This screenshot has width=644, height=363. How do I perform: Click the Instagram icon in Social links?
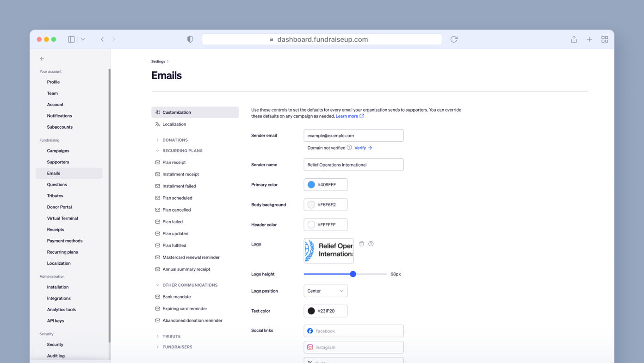pyautogui.click(x=310, y=347)
